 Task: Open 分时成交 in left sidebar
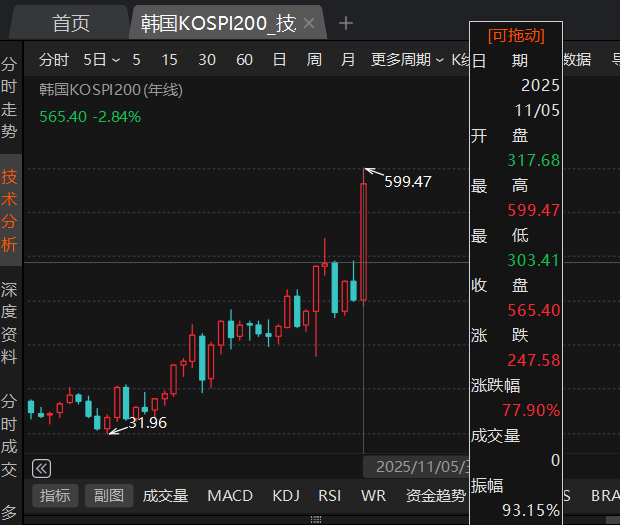point(9,435)
